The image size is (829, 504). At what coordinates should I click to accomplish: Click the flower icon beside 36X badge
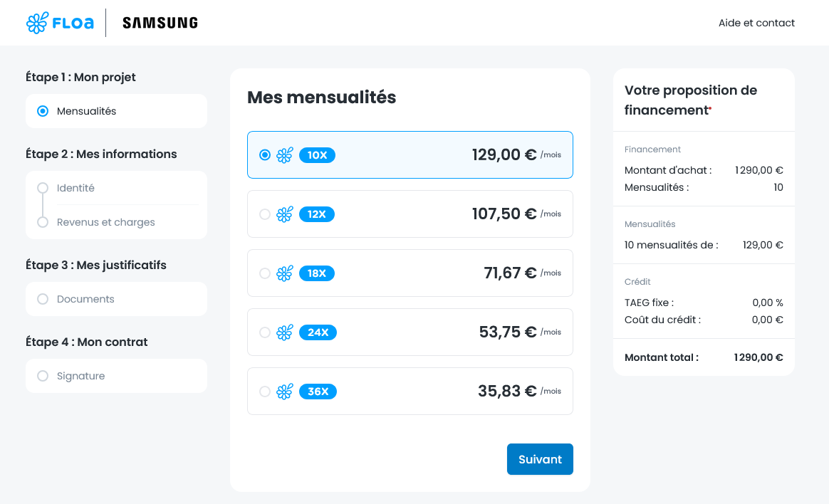pyautogui.click(x=284, y=392)
